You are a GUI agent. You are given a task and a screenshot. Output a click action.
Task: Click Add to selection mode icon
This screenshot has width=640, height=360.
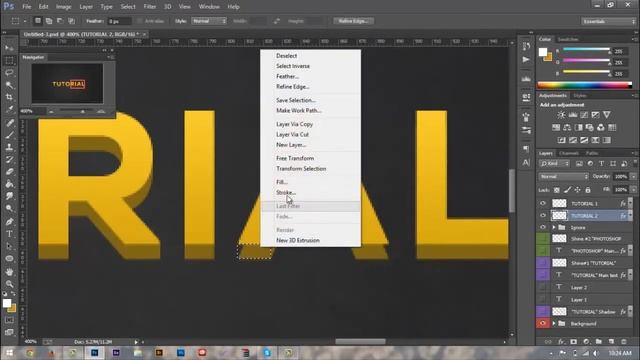click(x=49, y=21)
